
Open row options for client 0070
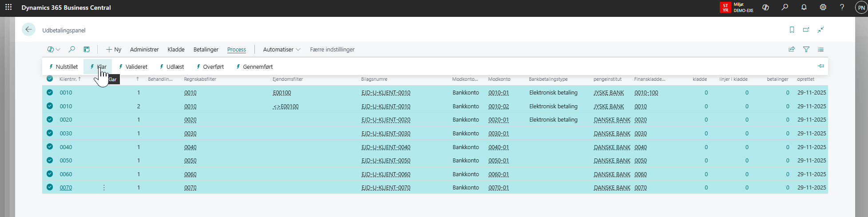[x=104, y=188]
